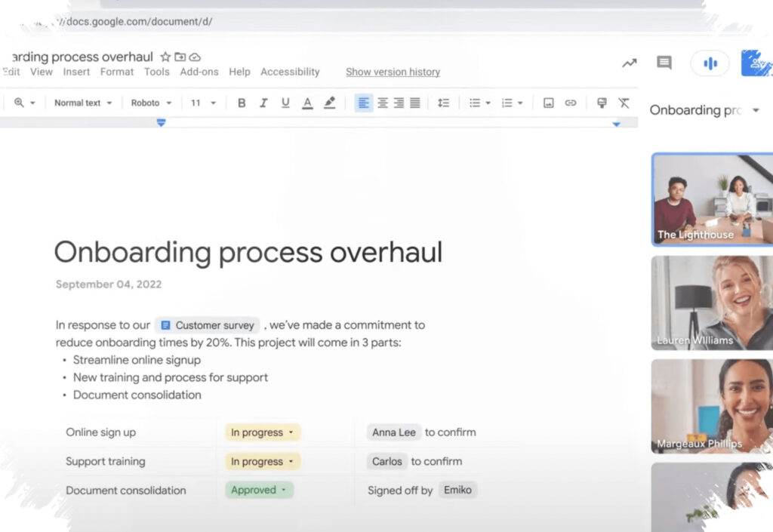Expand the zoom level dropdown arrow

tap(32, 103)
